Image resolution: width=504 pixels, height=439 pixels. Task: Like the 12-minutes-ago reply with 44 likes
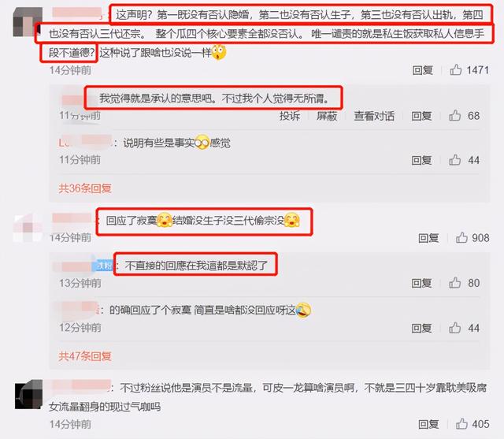pos(455,328)
